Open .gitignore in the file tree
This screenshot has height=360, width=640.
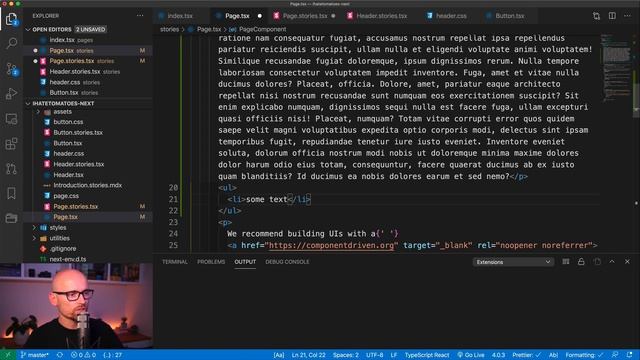[x=63, y=249]
